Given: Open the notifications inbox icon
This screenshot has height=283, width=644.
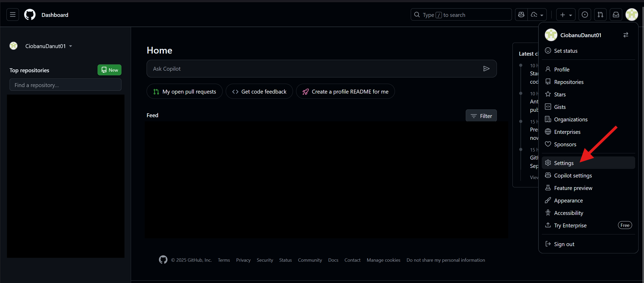Looking at the screenshot, I should coord(616,15).
